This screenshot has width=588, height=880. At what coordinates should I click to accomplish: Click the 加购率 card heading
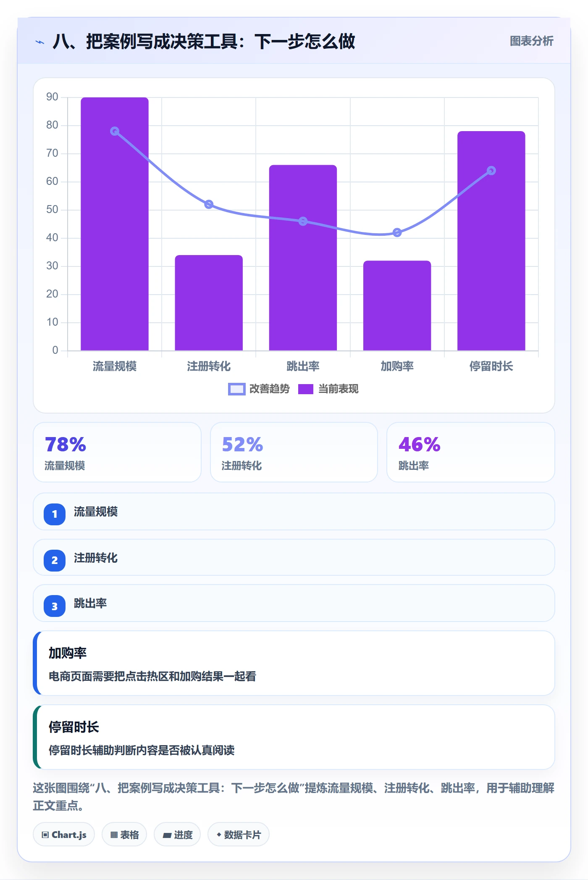[x=68, y=653]
